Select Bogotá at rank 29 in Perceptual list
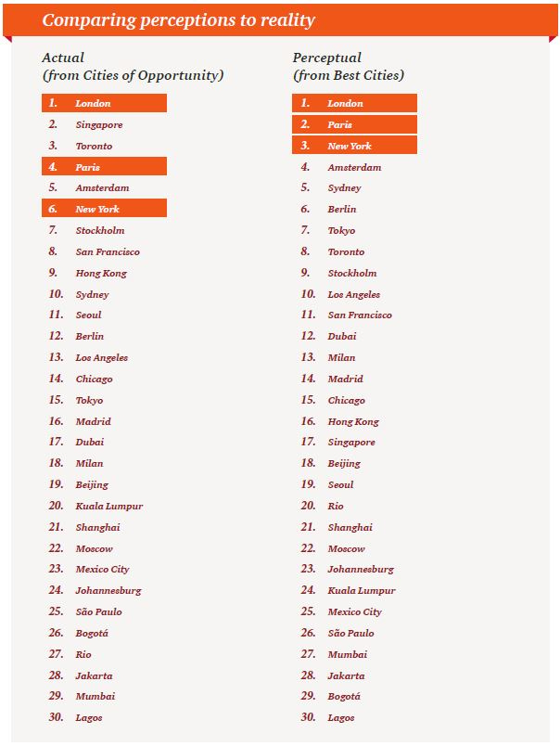 pos(344,696)
